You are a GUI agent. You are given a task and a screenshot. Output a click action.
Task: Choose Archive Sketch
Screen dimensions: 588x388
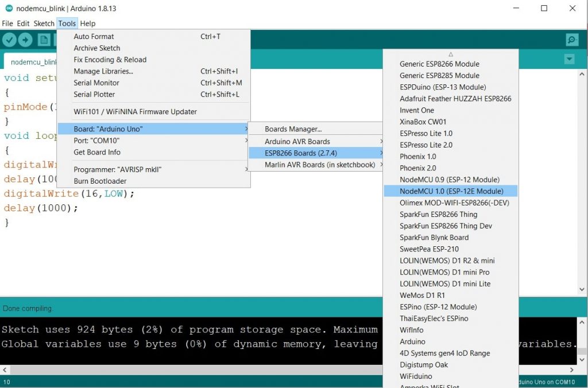pos(153,48)
